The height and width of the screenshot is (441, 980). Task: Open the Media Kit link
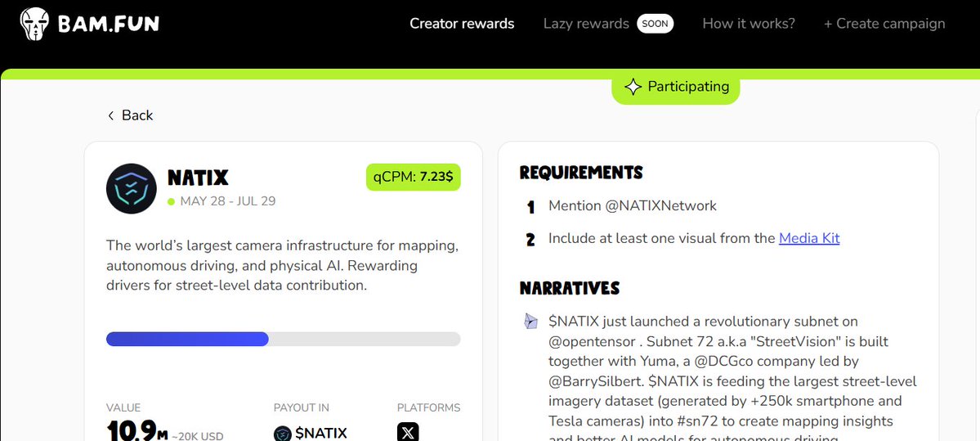pos(809,238)
